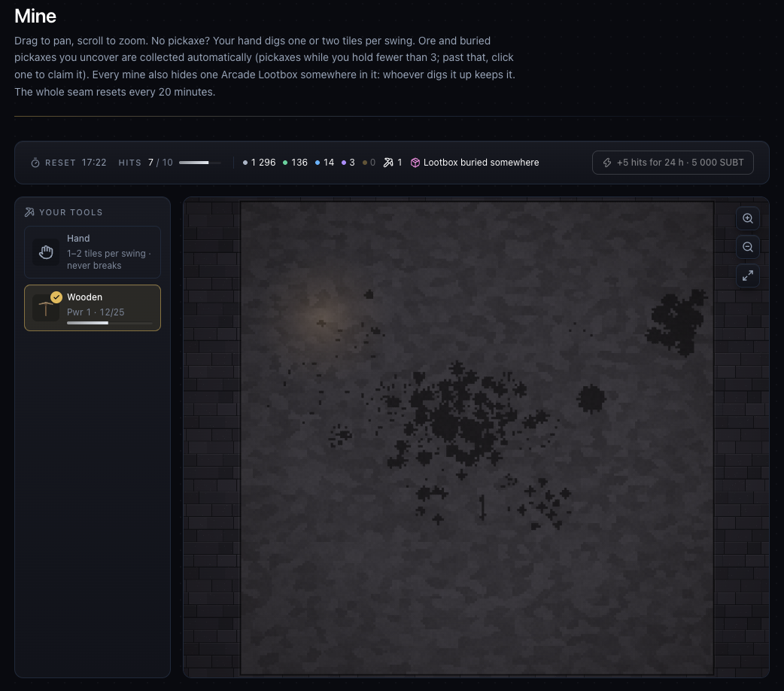The height and width of the screenshot is (691, 784).
Task: Click the zoom in magnifier icon
Action: pyautogui.click(x=747, y=218)
